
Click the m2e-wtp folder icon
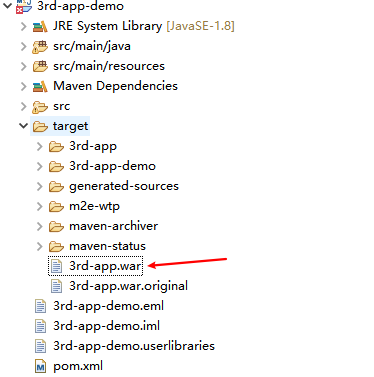pyautogui.click(x=56, y=206)
